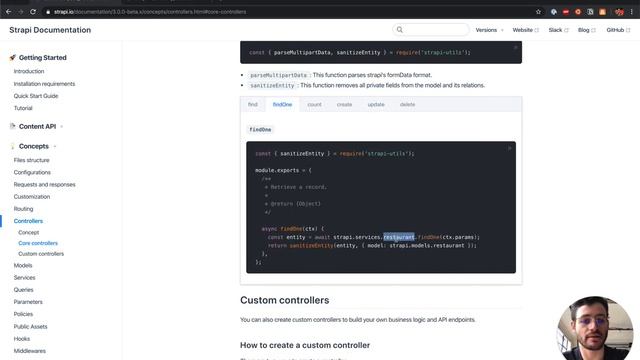Click highlighted word restaurant in code
This screenshot has height=360, width=640.
coord(399,237)
